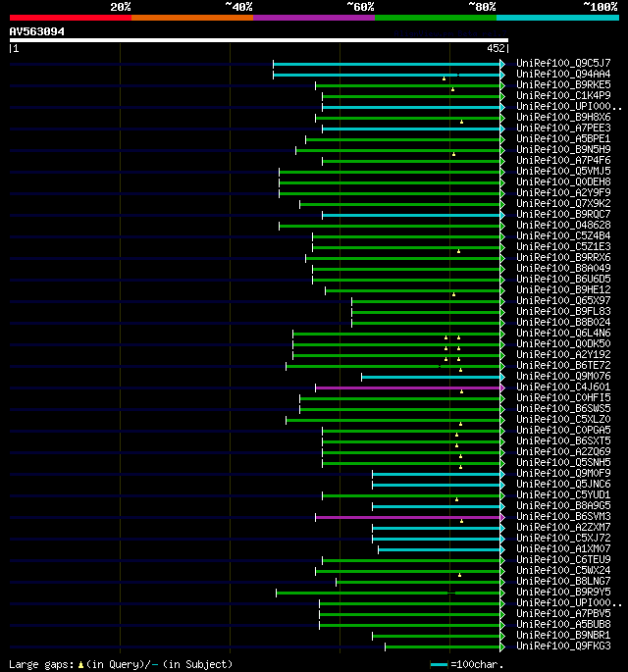The height and width of the screenshot is (672, 628).
Task: Select UniRef100_A2ZXM7 entry
Action: 563,527
